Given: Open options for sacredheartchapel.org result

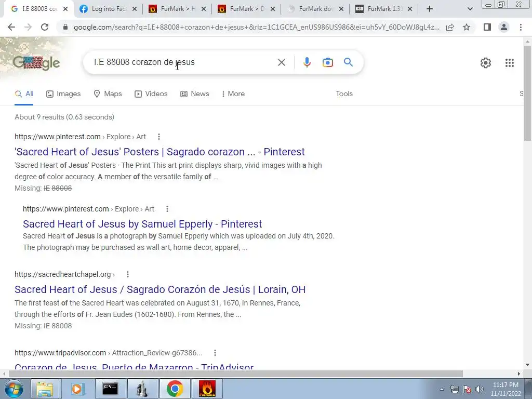Looking at the screenshot, I should tap(128, 274).
